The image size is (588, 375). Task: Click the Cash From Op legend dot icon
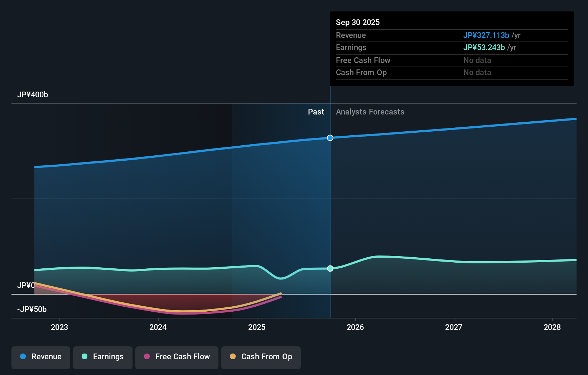click(x=233, y=357)
